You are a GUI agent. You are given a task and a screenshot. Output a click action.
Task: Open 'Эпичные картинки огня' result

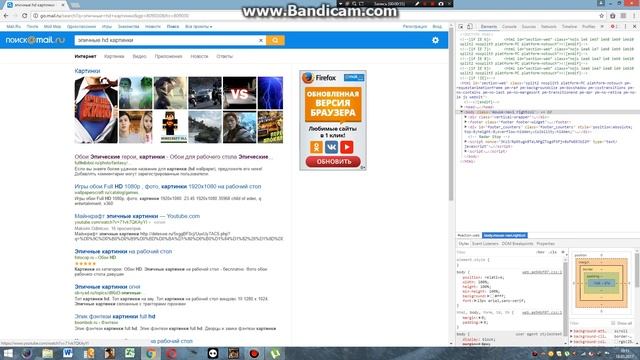coord(107,287)
